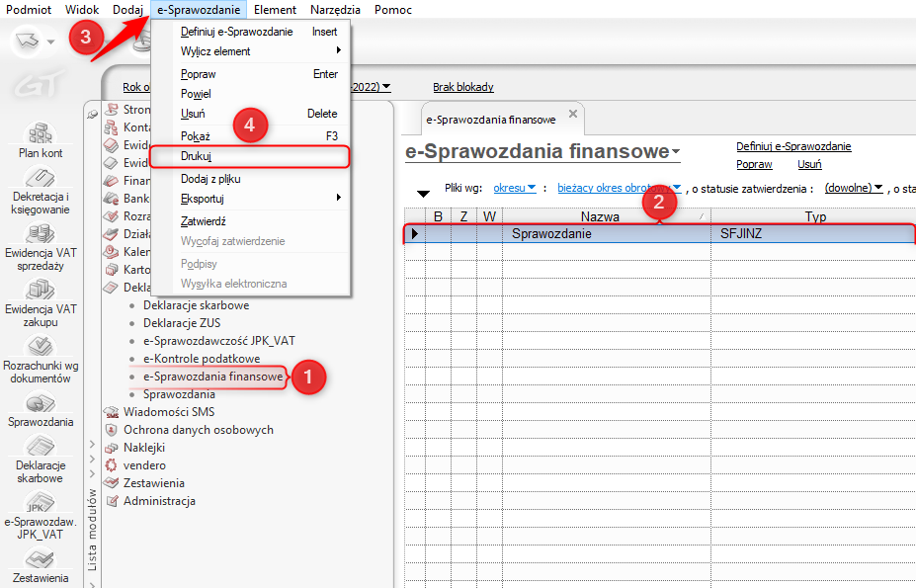Open Zestawienia sidebar icon
The height and width of the screenshot is (588, 916).
[40, 559]
